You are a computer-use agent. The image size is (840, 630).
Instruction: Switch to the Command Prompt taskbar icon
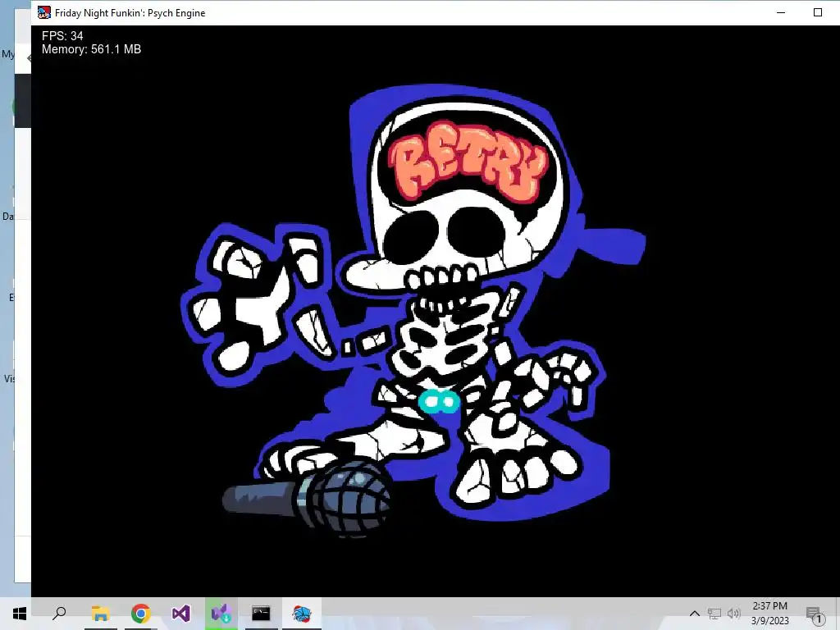click(261, 614)
